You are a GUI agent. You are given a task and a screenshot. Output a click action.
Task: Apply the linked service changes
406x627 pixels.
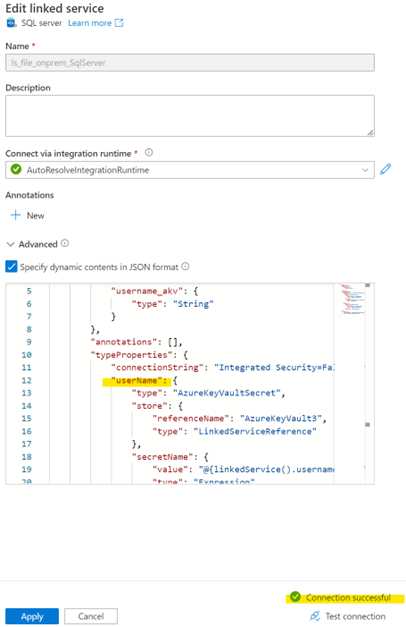point(32,616)
